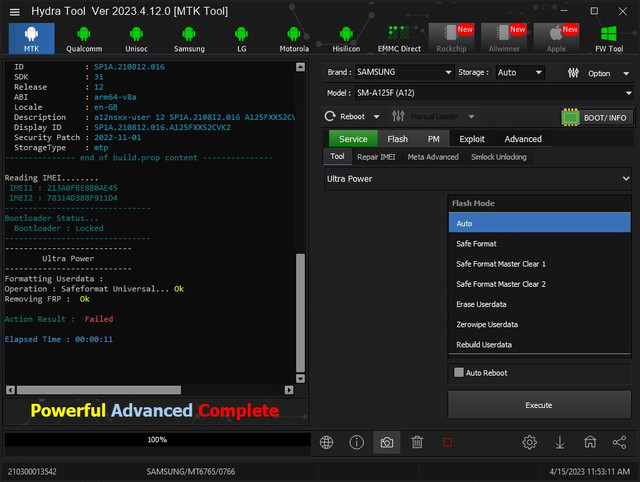Select Safe Format flash mode
This screenshot has height=482, width=640.
539,244
